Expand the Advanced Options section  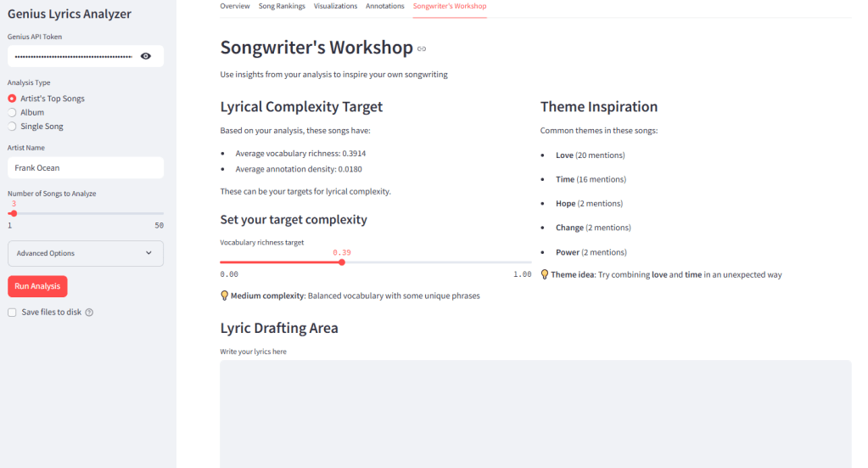(85, 253)
